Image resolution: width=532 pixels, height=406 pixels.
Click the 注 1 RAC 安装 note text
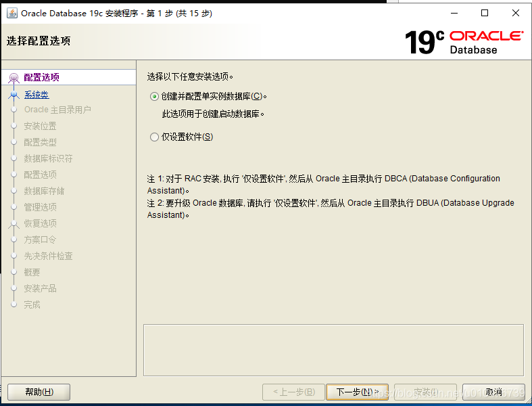pyautogui.click(x=323, y=185)
